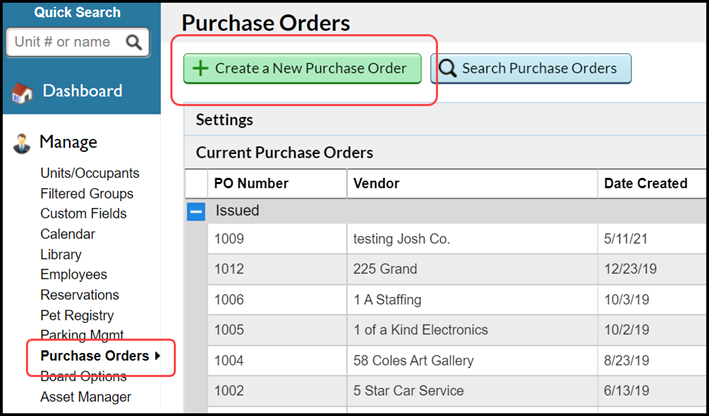
Task: Open Parking Mgmt
Action: 82,335
